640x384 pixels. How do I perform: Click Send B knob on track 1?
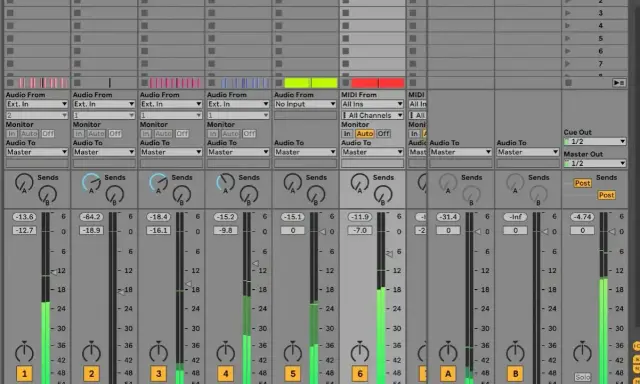47,195
